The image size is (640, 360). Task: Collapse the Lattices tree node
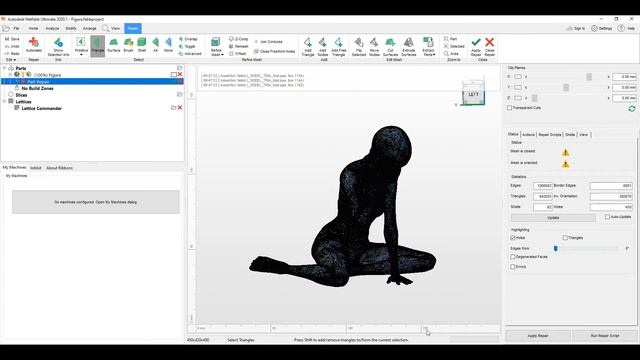[4, 101]
